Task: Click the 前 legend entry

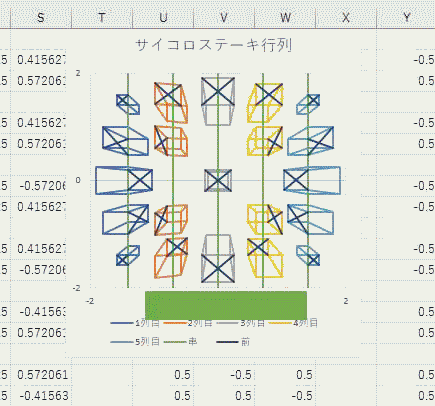Action: point(233,342)
